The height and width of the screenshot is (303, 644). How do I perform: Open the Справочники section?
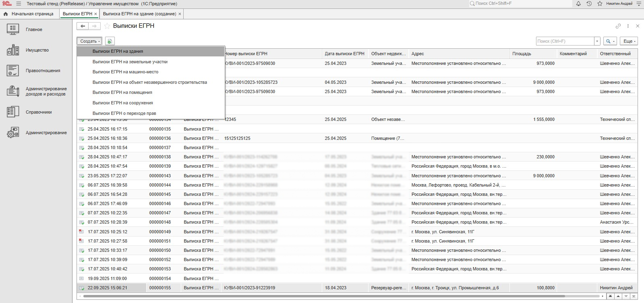coord(39,112)
